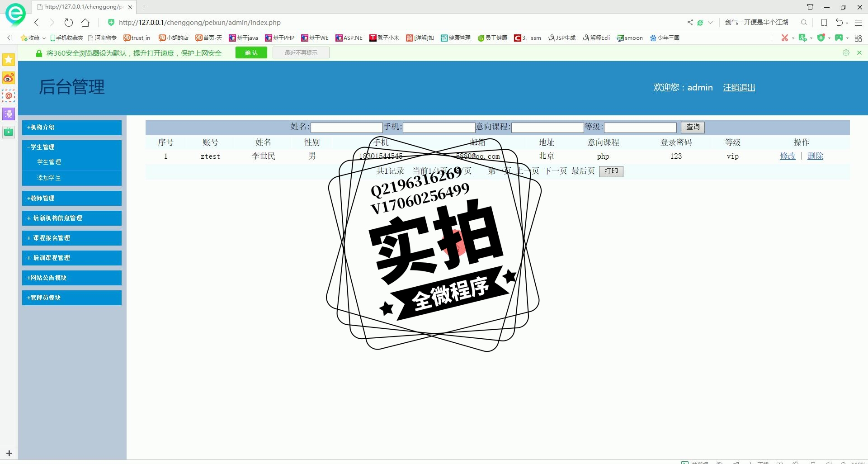Click the sidebar green video icon
This screenshot has height=464, width=868.
9,132
